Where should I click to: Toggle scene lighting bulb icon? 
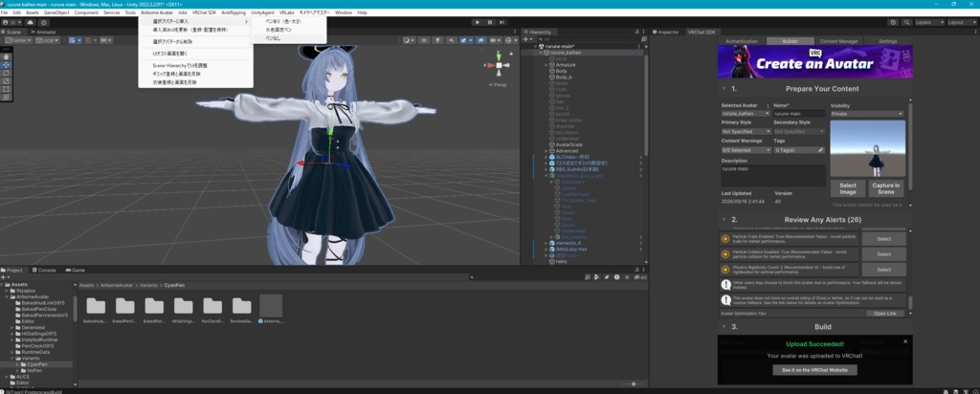point(437,40)
